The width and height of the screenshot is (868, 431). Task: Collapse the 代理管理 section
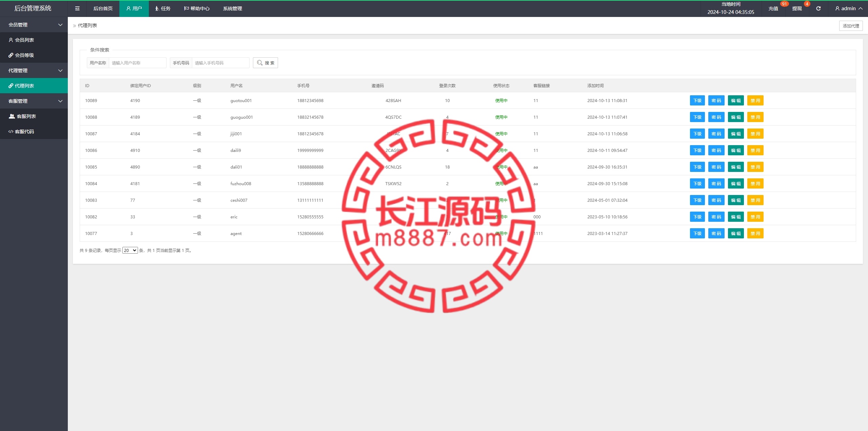(x=34, y=71)
